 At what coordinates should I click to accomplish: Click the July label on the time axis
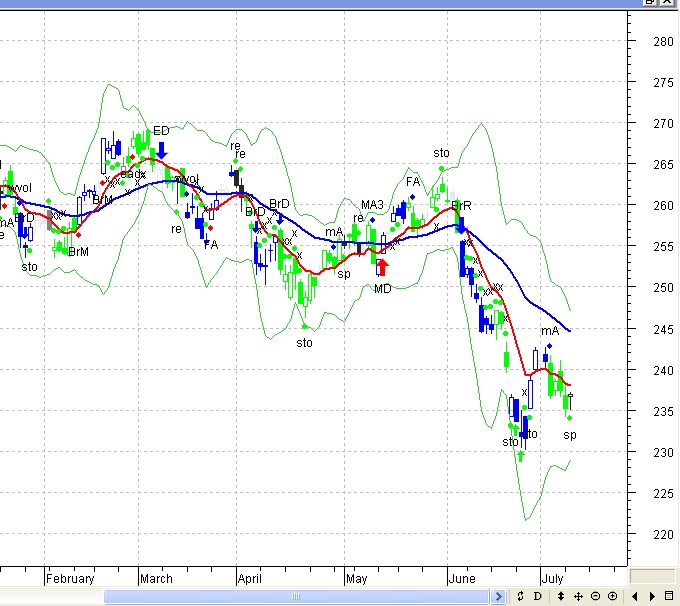click(x=554, y=579)
